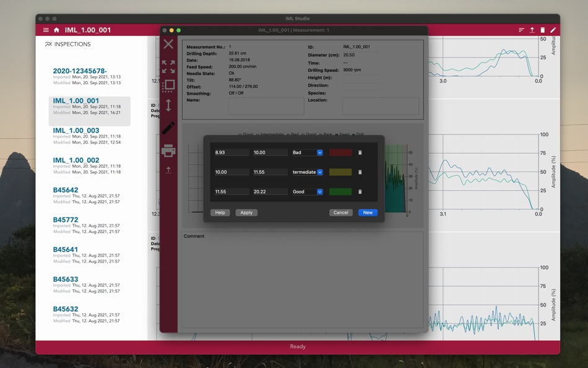The height and width of the screenshot is (368, 588).
Task: Open inspection B45632
Action: tap(90, 314)
